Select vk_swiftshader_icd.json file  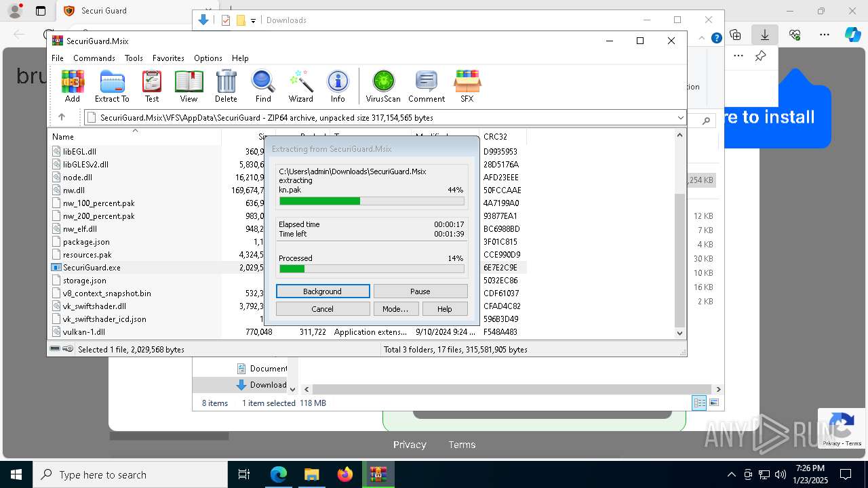[104, 319]
